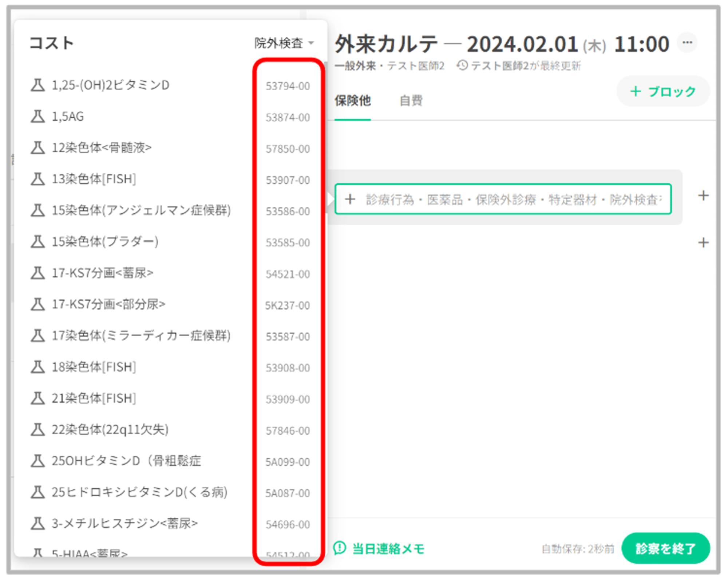Screen dimensions: 728x579
Task: Click plus icon right of input block
Action: (703, 196)
